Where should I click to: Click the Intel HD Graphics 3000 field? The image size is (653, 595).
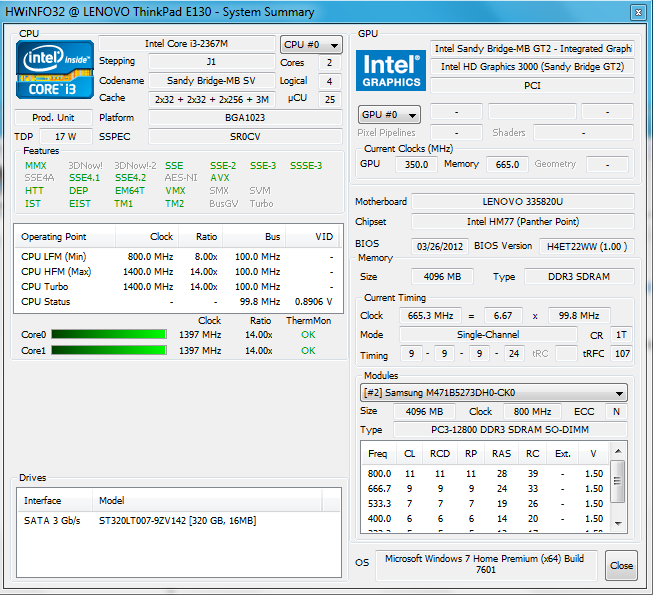point(532,67)
